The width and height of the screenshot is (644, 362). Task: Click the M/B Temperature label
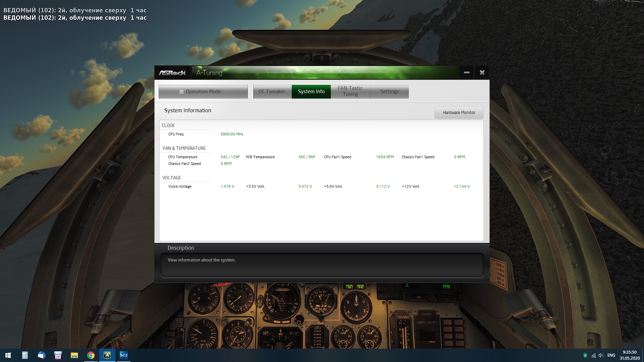[x=260, y=157]
